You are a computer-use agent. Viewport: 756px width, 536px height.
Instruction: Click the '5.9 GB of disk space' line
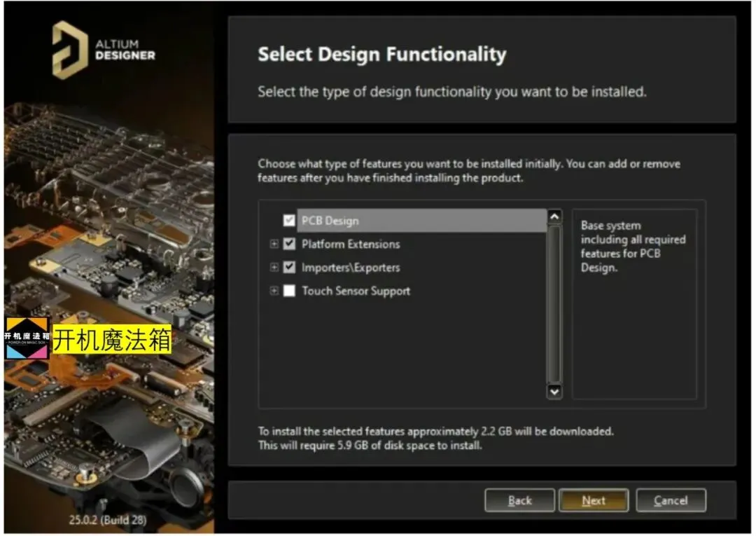click(x=370, y=445)
